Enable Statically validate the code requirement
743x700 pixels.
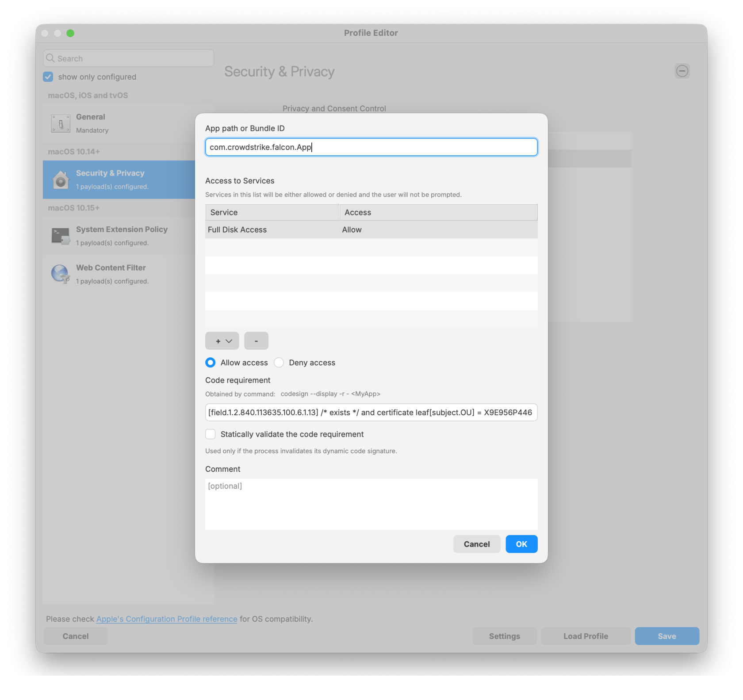tap(211, 434)
